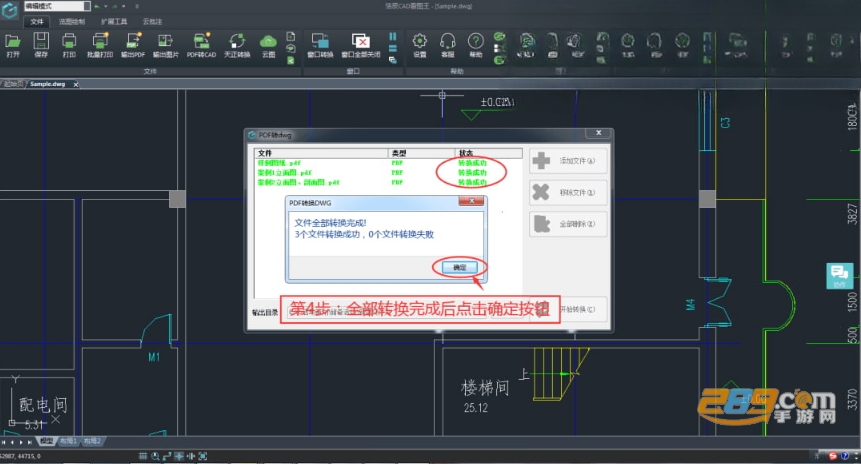Select the 起始页 start page tab
861x464 pixels.
pyautogui.click(x=13, y=84)
